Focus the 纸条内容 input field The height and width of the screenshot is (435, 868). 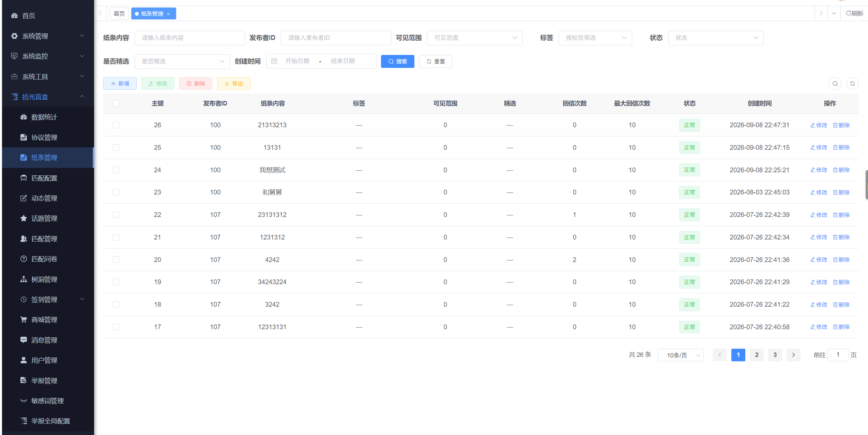[190, 38]
